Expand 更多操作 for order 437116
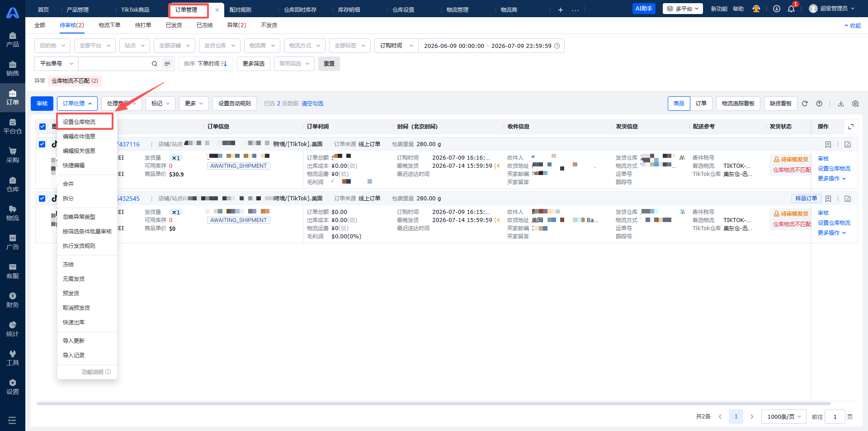This screenshot has height=431, width=868. tap(832, 179)
